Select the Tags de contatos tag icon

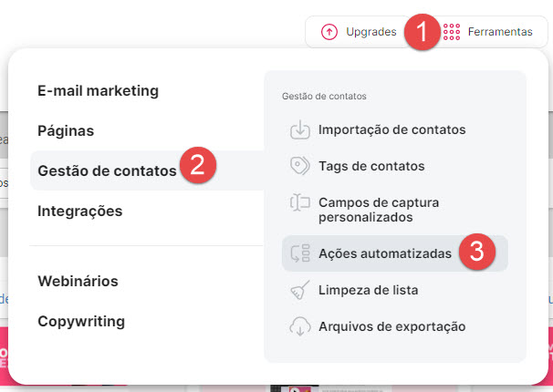tap(300, 166)
